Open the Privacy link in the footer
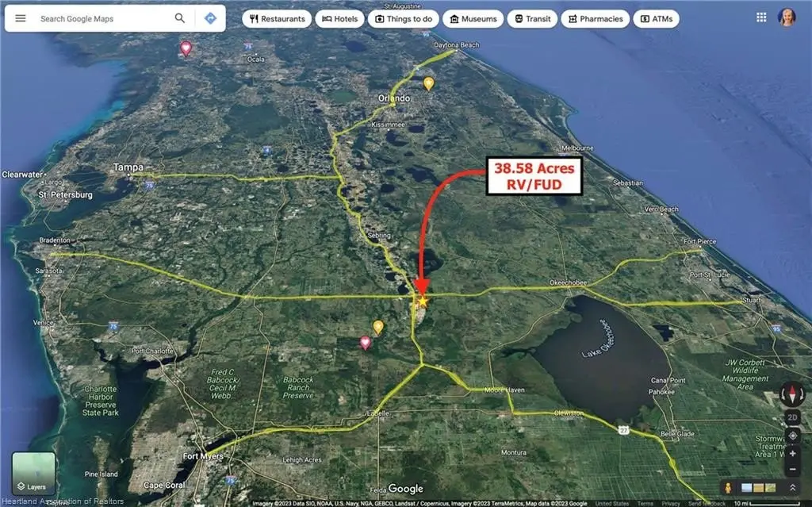The height and width of the screenshot is (507, 812). (x=671, y=504)
